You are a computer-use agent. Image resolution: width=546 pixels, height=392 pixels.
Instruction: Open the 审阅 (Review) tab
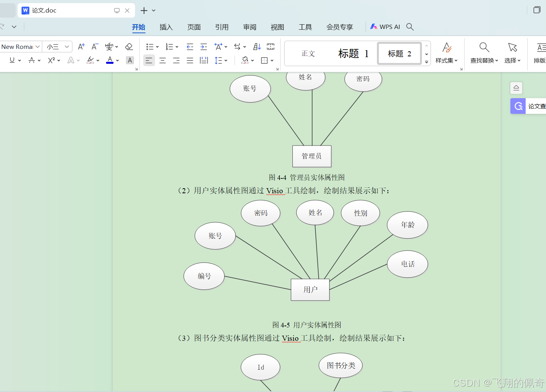(249, 27)
